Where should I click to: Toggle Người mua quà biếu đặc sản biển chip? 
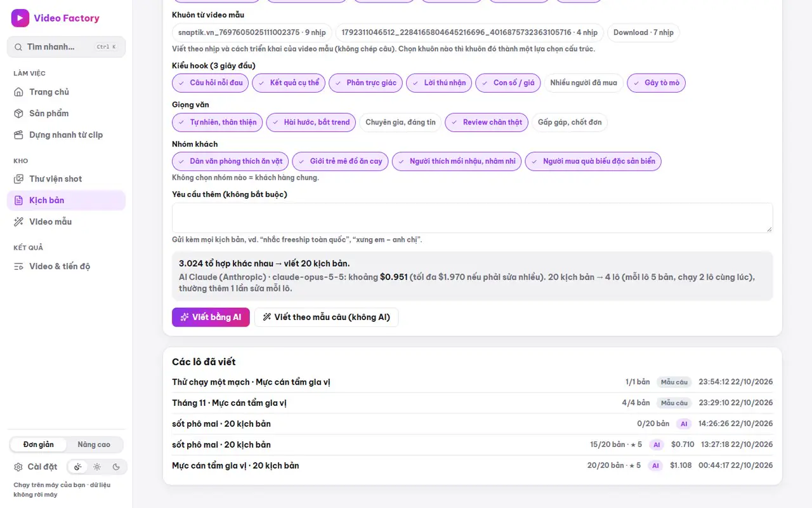pyautogui.click(x=593, y=161)
